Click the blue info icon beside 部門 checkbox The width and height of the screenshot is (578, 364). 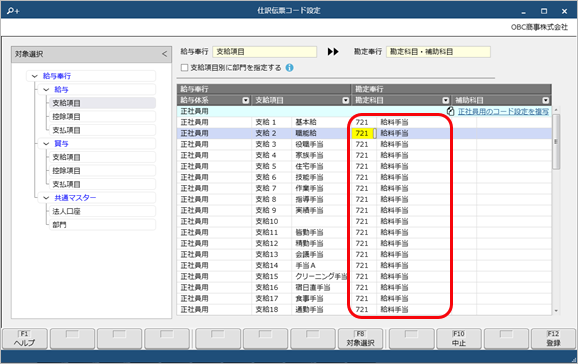(290, 68)
